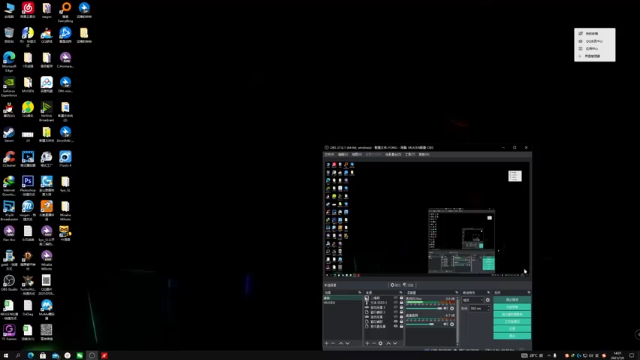Image resolution: width=640 pixels, height=360 pixels.
Task: Click the Desktop Audio volume slider
Action: [x=424, y=324]
